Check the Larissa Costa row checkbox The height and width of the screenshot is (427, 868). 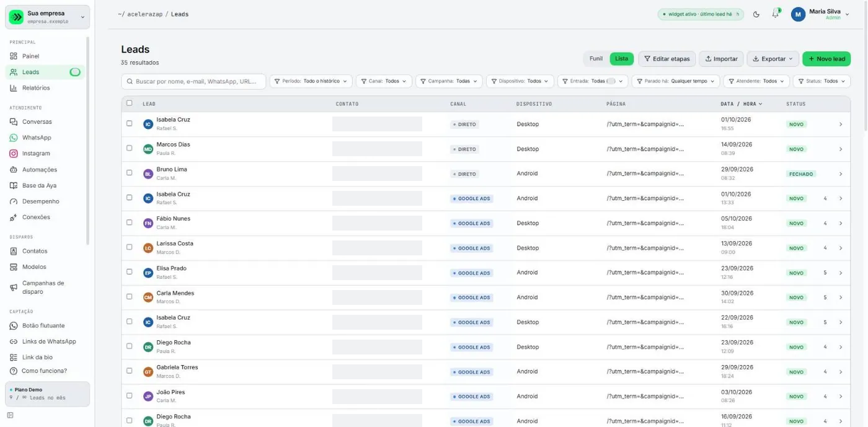pos(130,247)
